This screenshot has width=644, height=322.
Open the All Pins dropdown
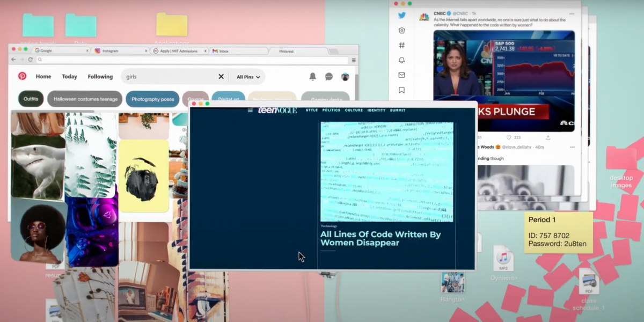(248, 77)
